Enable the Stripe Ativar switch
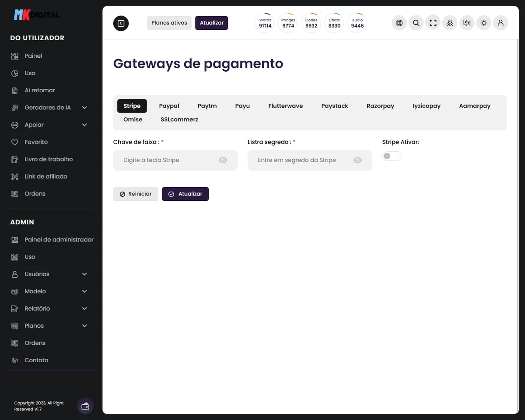The image size is (525, 420). (x=392, y=156)
